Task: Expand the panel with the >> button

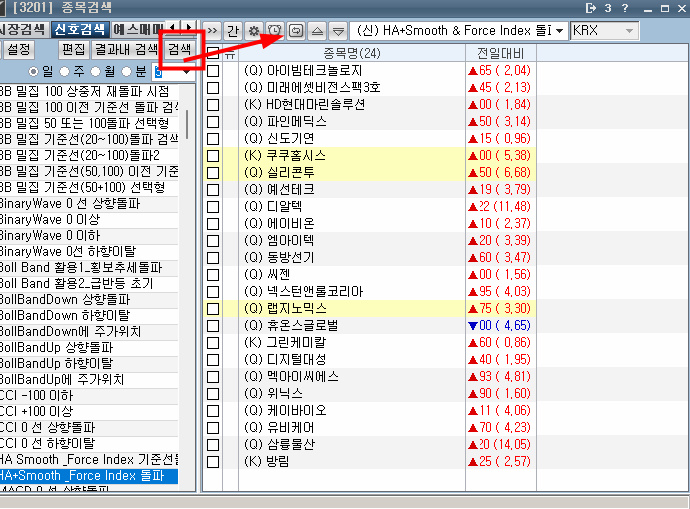Action: (212, 31)
